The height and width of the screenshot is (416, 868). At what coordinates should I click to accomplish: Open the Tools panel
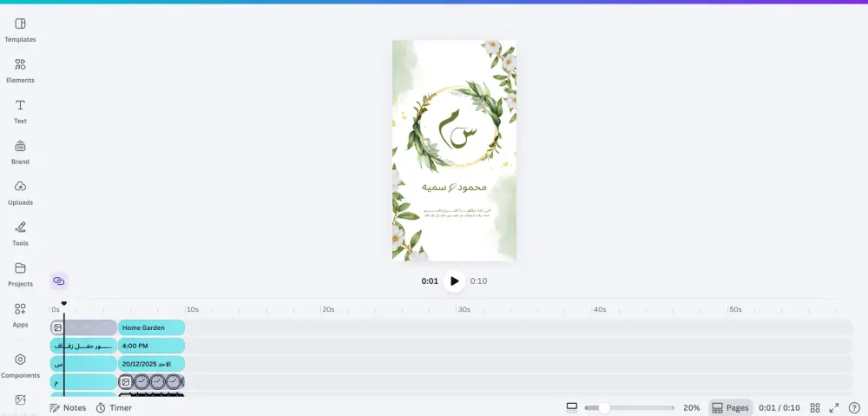pyautogui.click(x=21, y=234)
